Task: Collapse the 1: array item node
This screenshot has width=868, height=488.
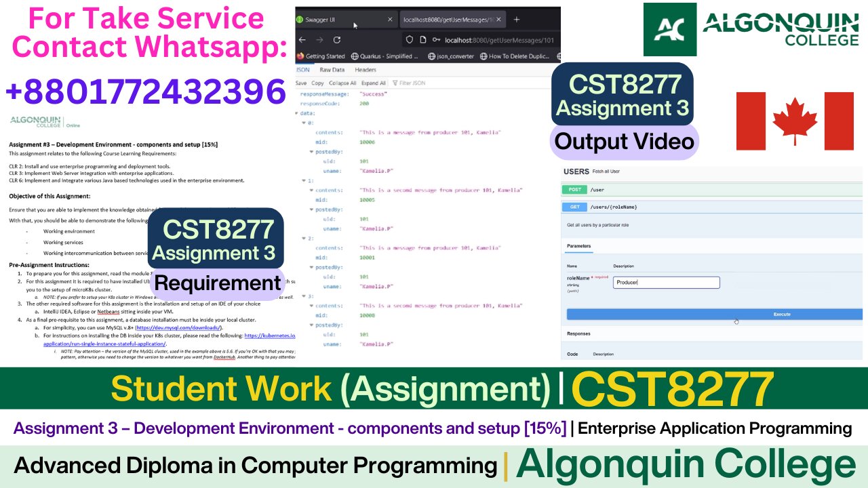Action: [304, 181]
